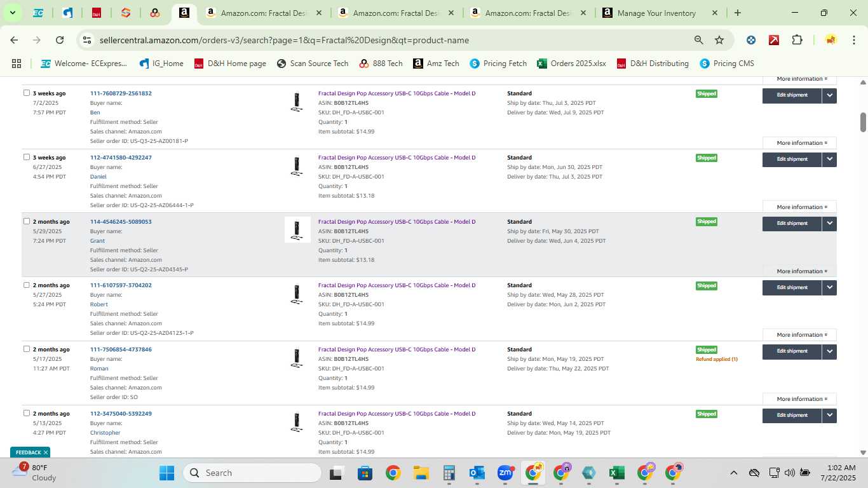Click product thumbnail in Ben's order row
868x488 pixels.
point(296,102)
